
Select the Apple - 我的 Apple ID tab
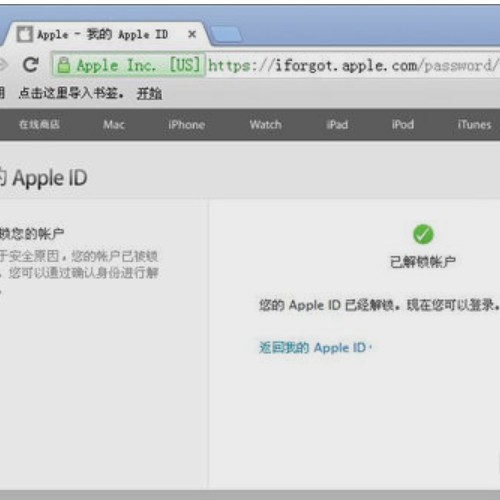107,34
